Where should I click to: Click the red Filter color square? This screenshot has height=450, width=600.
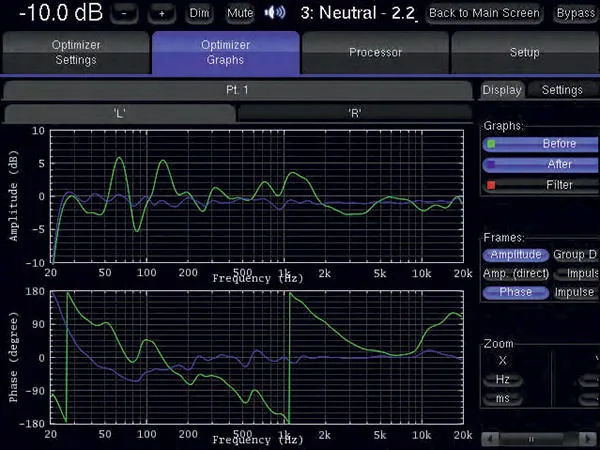[x=491, y=185]
